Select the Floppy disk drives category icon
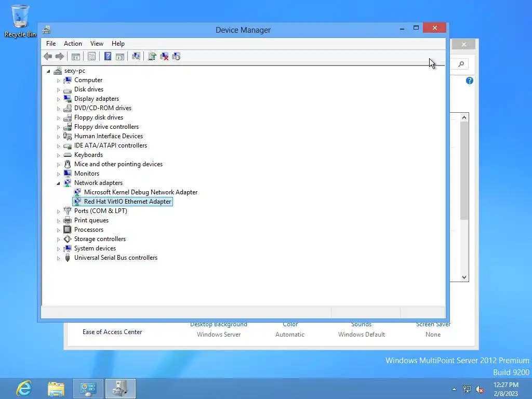Screen dimensions: 532x399 [68, 117]
